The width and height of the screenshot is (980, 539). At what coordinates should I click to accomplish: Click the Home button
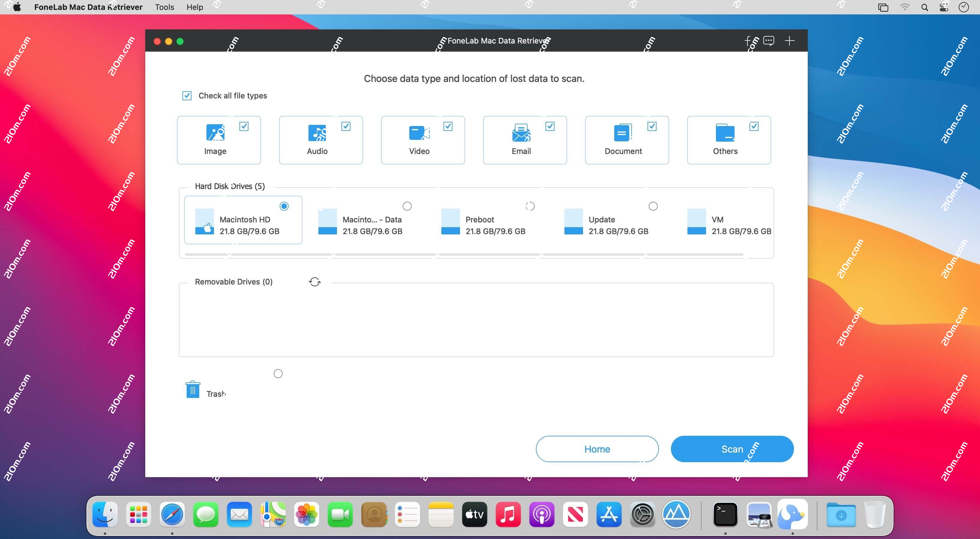pyautogui.click(x=597, y=449)
